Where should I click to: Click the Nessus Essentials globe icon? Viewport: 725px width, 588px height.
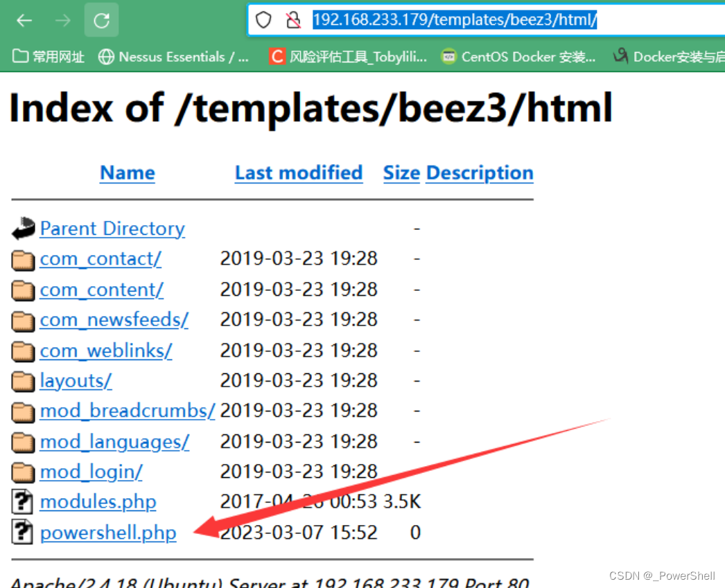[106, 57]
